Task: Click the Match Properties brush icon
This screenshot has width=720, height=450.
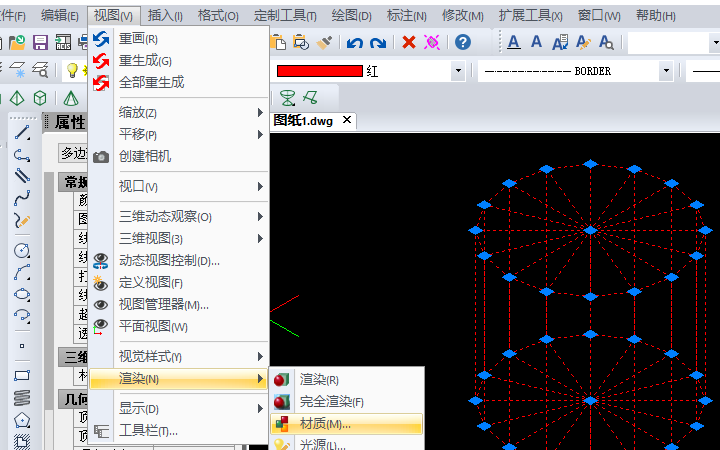Action: click(x=325, y=42)
